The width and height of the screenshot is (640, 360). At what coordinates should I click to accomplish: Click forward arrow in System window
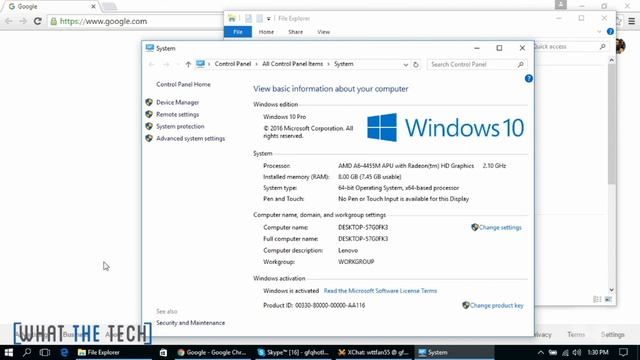point(166,64)
